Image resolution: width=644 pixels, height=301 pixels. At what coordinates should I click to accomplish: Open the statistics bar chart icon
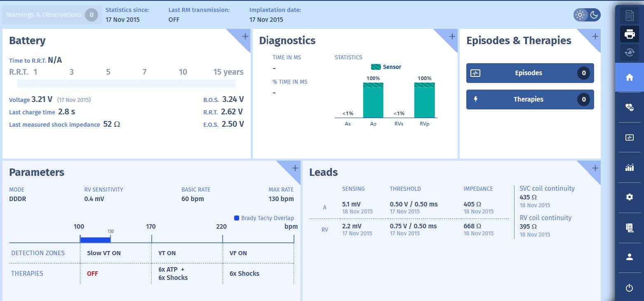[x=629, y=167]
